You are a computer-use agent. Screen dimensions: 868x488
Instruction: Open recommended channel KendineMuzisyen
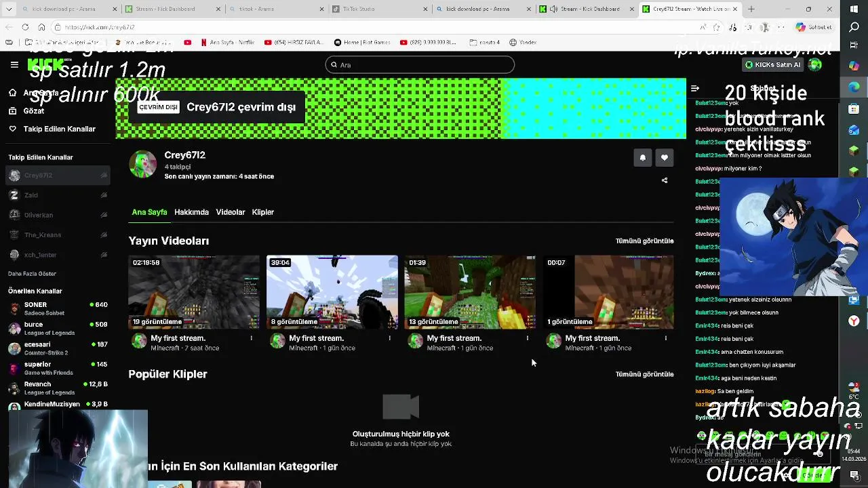click(58, 405)
